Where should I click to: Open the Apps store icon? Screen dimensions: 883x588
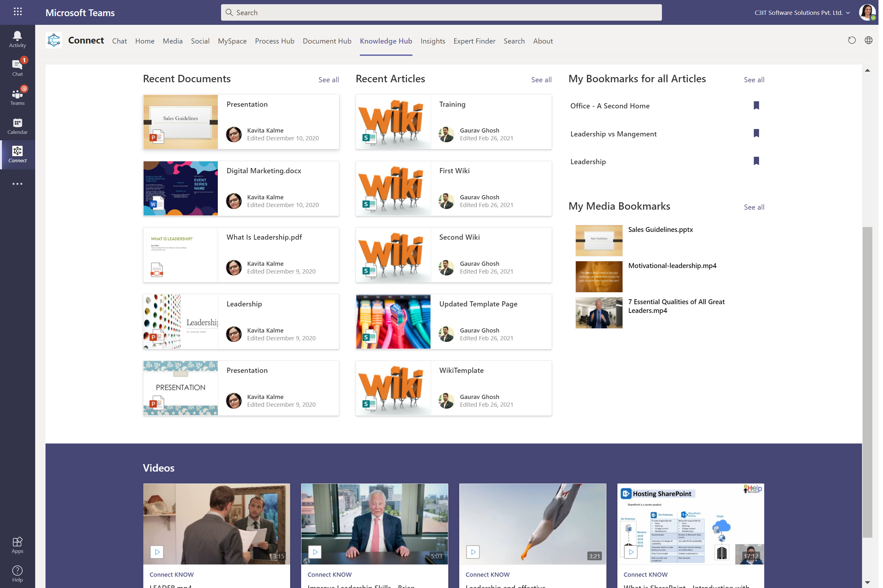[17, 544]
